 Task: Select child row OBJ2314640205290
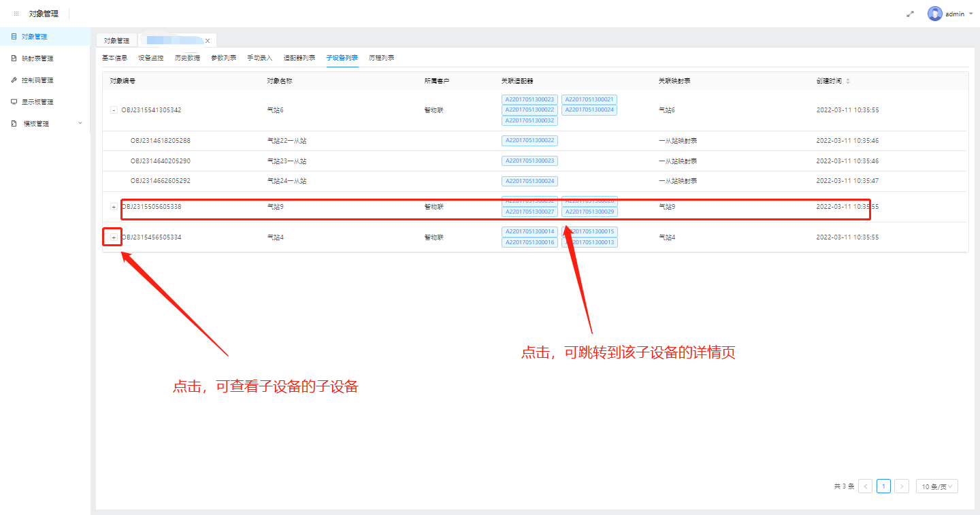(x=161, y=161)
